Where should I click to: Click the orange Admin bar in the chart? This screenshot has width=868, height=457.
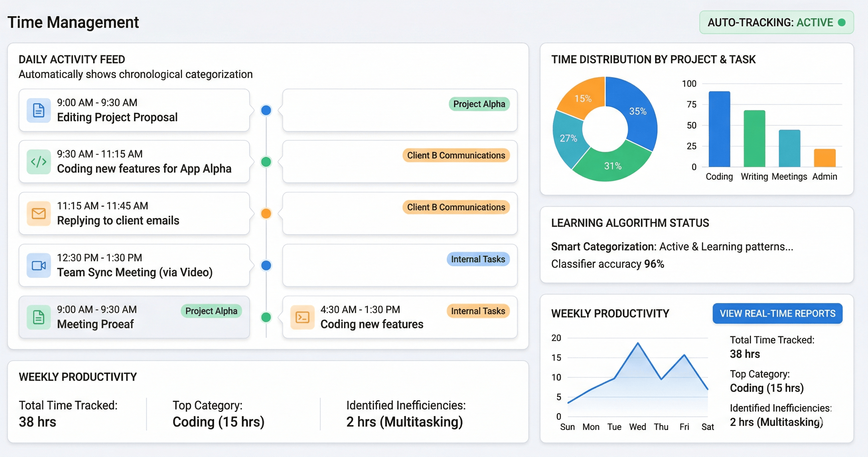click(824, 158)
